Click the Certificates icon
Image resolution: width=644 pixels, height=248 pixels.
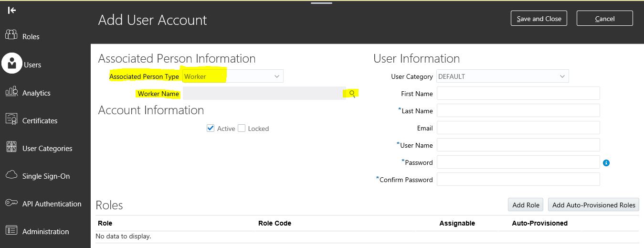click(x=11, y=119)
